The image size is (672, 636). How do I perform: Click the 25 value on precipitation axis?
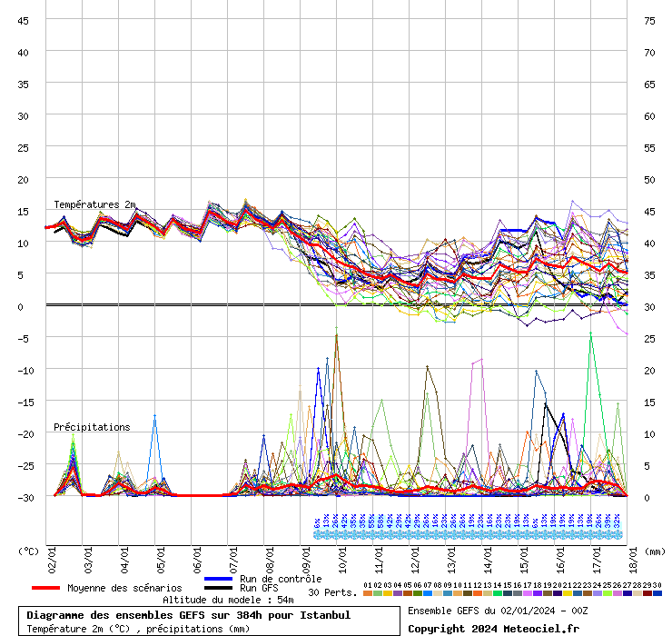point(649,339)
